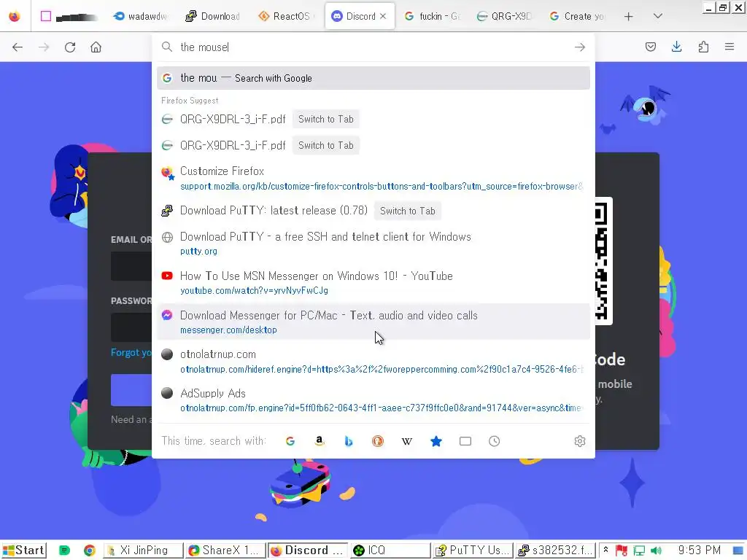This screenshot has height=560, width=747.
Task: Open the Firefox downloads panel
Action: (676, 47)
